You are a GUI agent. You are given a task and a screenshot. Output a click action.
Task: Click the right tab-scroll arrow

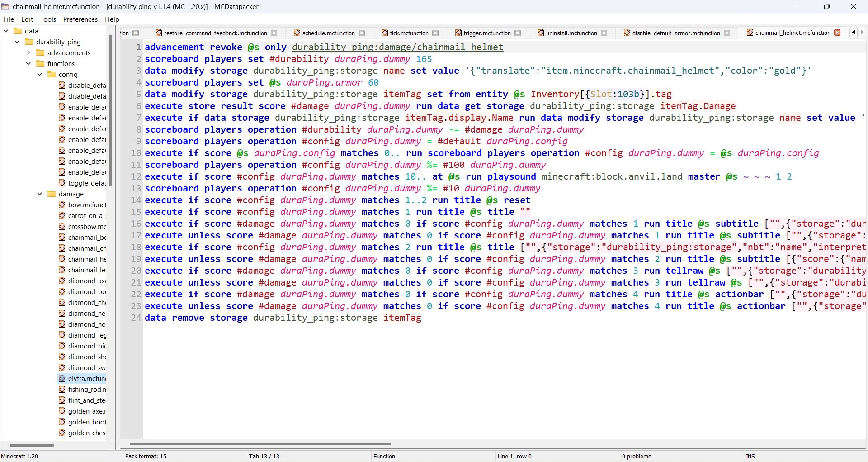(x=863, y=33)
